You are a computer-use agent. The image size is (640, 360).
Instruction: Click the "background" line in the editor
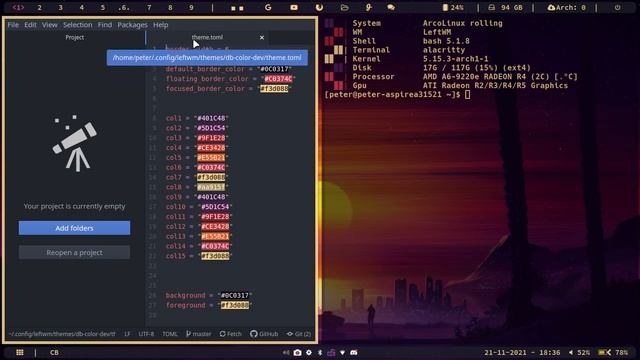point(209,296)
